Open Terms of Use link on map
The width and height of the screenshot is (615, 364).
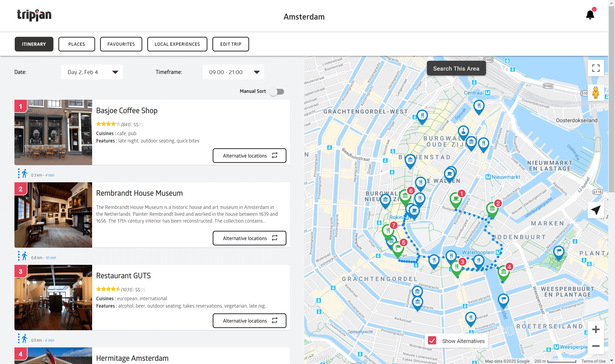tap(593, 361)
